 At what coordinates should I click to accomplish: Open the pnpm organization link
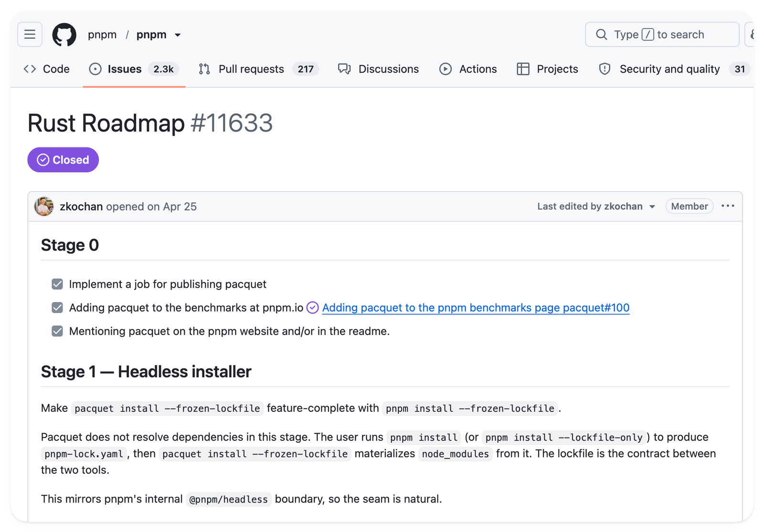coord(102,35)
